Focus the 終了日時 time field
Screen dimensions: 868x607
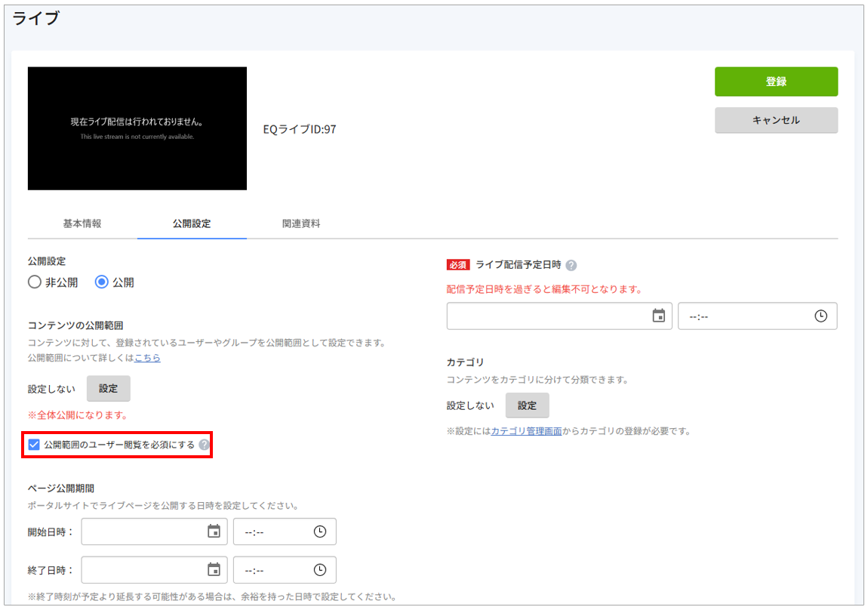(x=285, y=570)
